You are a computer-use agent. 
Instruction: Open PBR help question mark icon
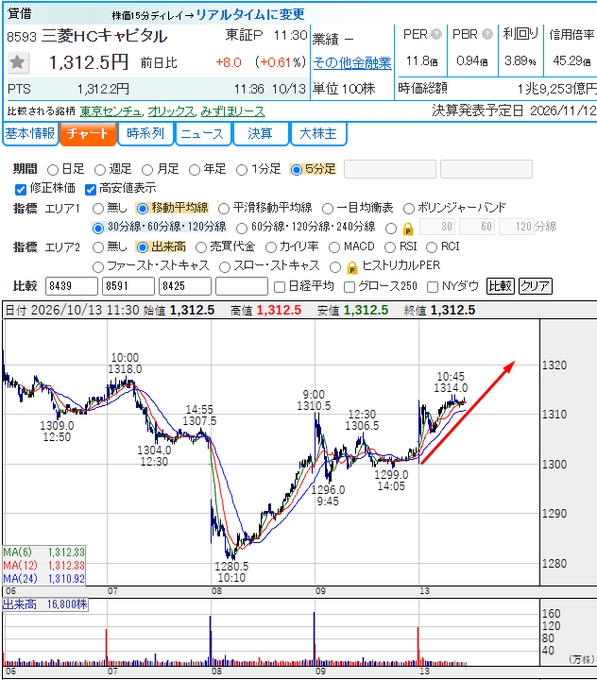487,34
